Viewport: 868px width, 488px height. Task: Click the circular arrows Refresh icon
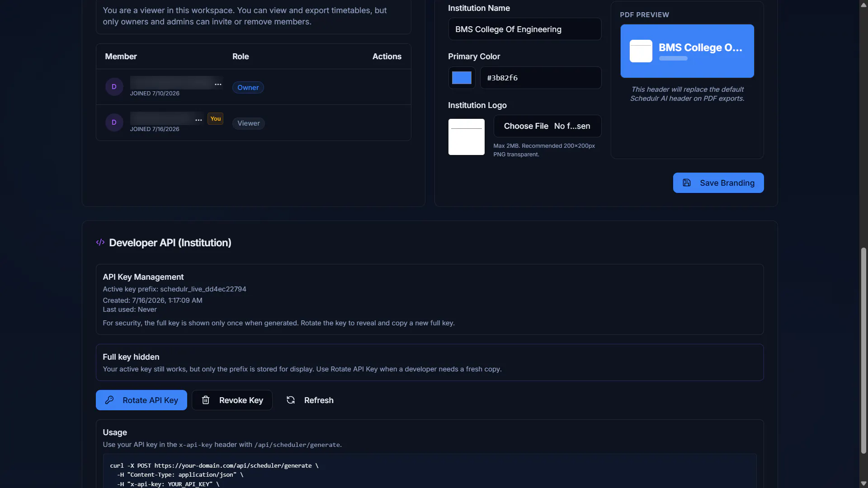[x=291, y=400]
